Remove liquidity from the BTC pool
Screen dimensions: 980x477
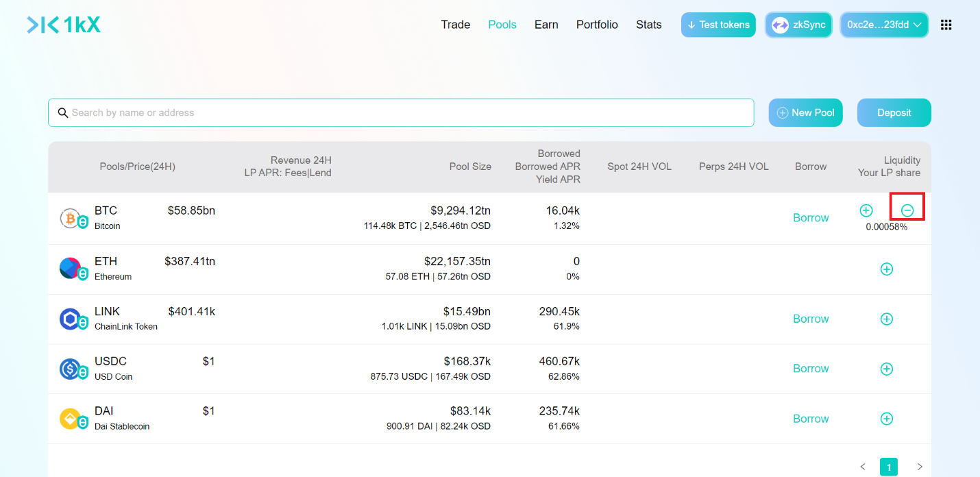tap(907, 210)
